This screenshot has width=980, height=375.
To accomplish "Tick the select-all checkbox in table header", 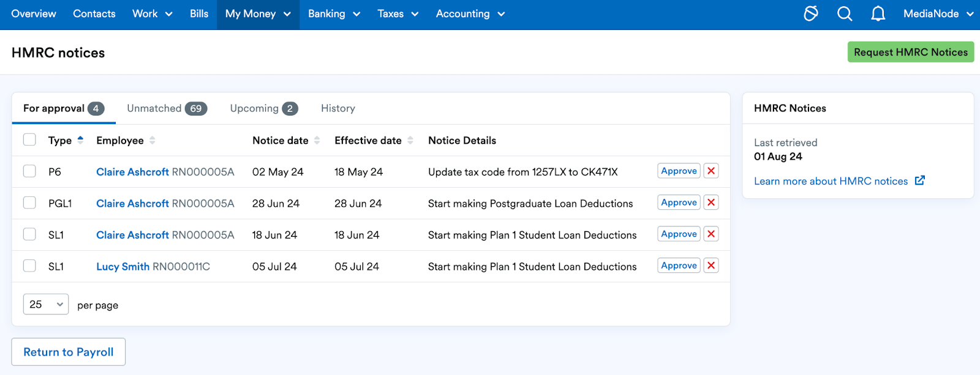I will click(29, 139).
